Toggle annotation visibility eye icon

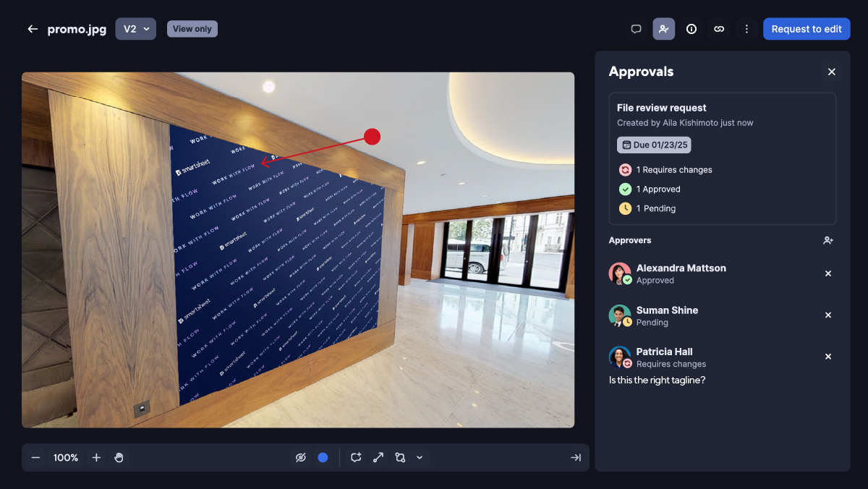[301, 458]
